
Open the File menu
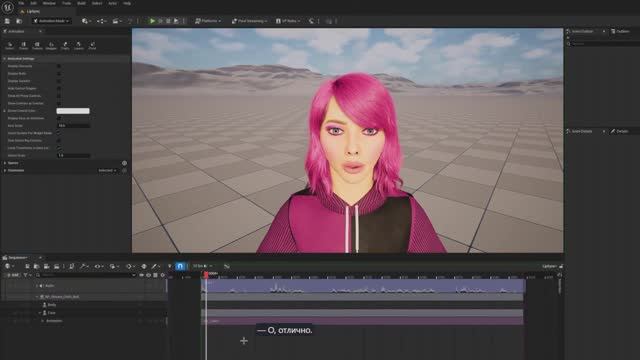point(21,3)
